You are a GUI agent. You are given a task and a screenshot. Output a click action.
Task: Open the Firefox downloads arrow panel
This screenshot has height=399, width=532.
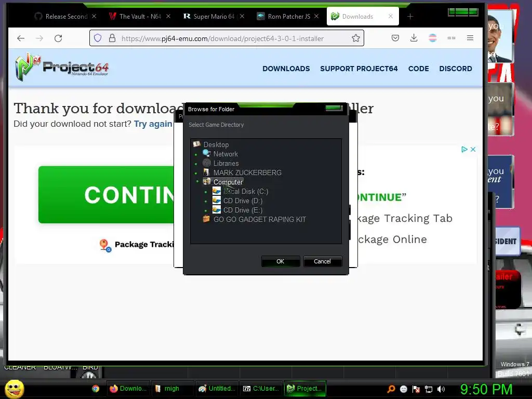click(414, 38)
